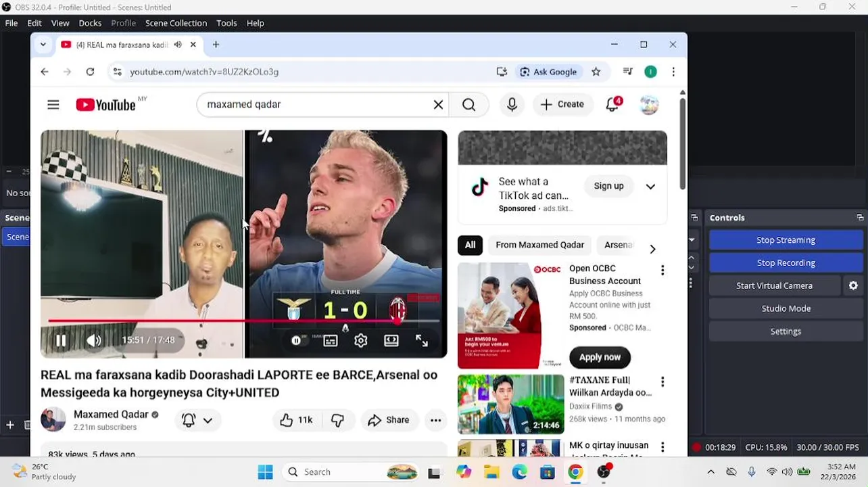Share the video
The image size is (868, 487).
pyautogui.click(x=389, y=420)
